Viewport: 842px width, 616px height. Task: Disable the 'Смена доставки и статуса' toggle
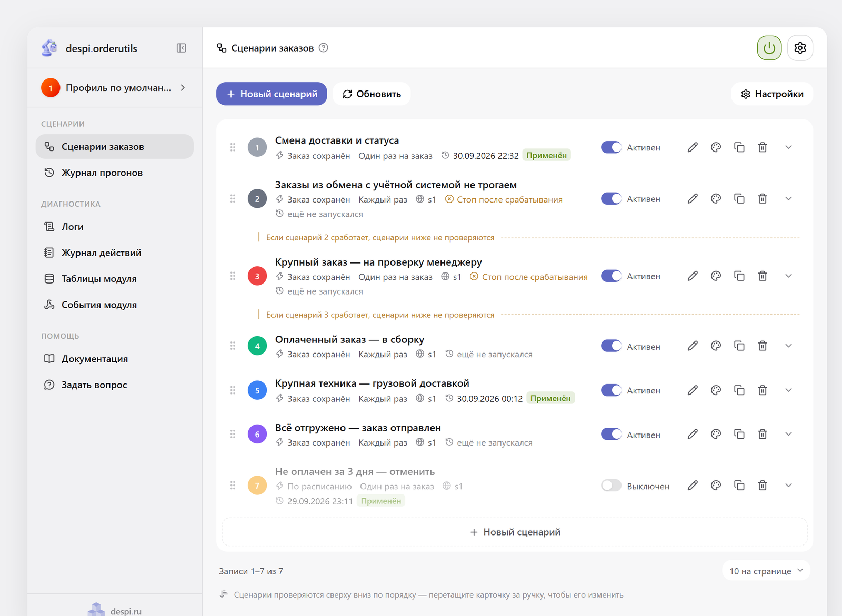click(x=611, y=147)
